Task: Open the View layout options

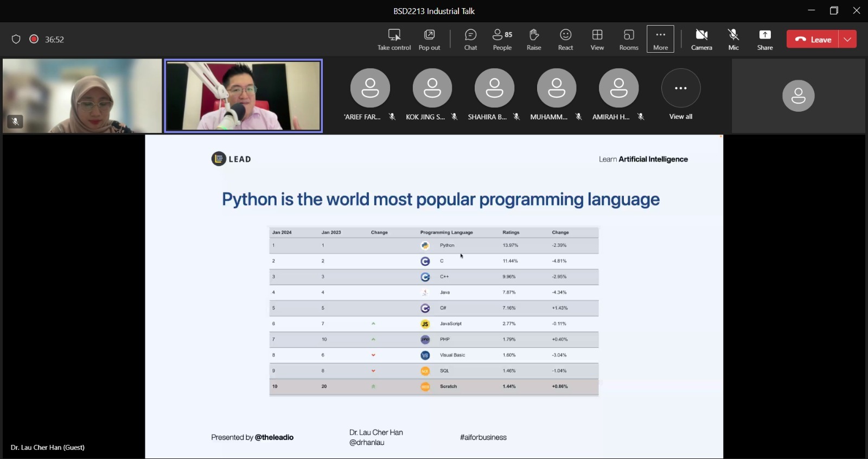Action: click(597, 40)
